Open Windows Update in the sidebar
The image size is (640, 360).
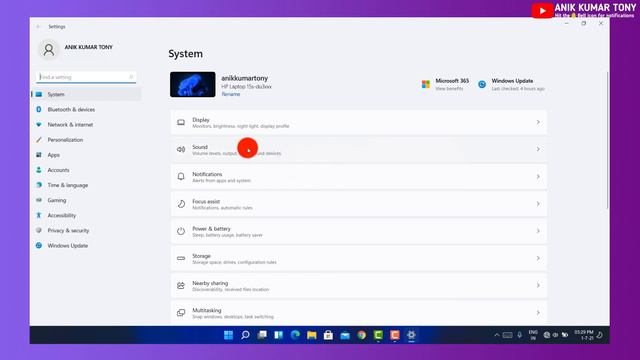[x=86, y=245]
